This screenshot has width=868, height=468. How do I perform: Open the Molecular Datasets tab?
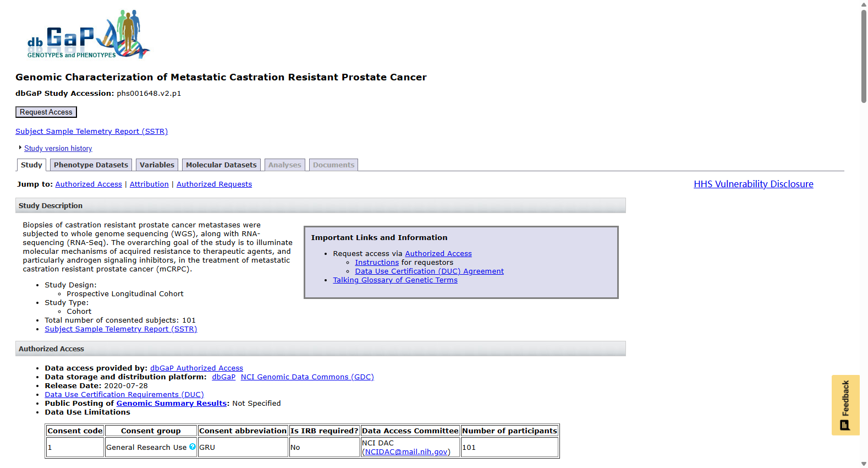coord(221,165)
